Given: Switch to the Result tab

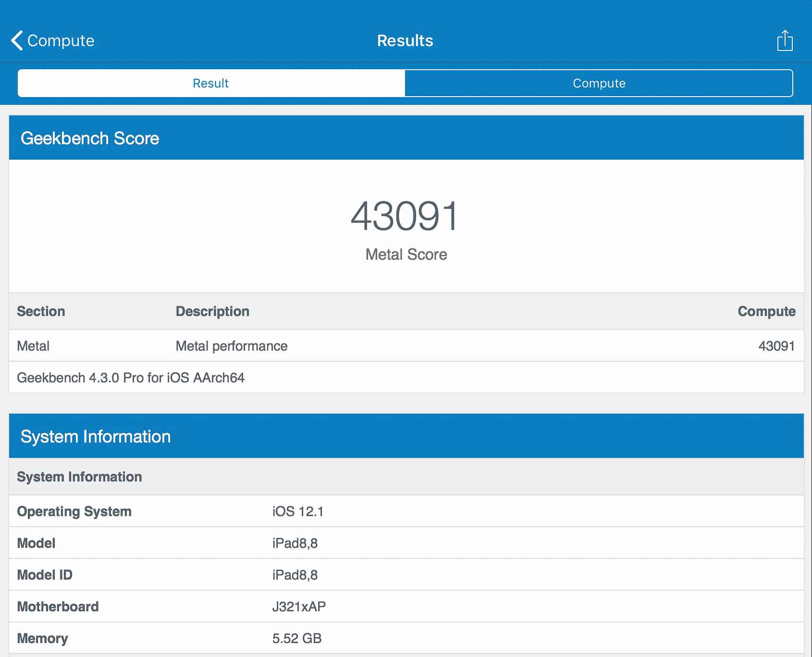Looking at the screenshot, I should pyautogui.click(x=211, y=83).
